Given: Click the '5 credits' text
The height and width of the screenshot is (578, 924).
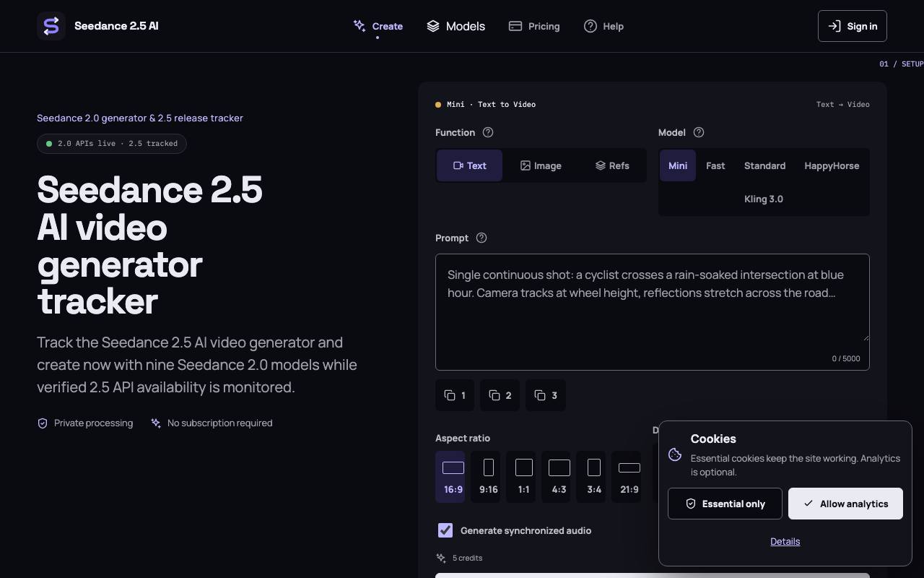Looking at the screenshot, I should [x=467, y=558].
